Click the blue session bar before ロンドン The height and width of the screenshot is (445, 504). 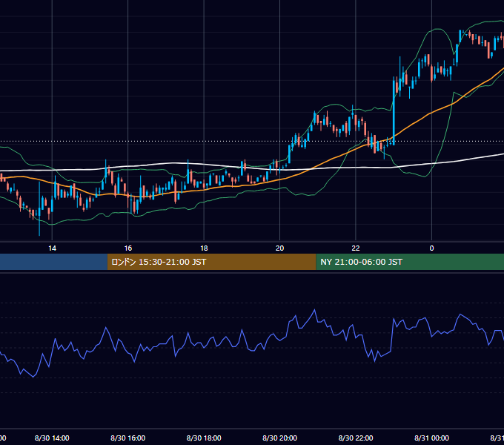click(x=53, y=262)
